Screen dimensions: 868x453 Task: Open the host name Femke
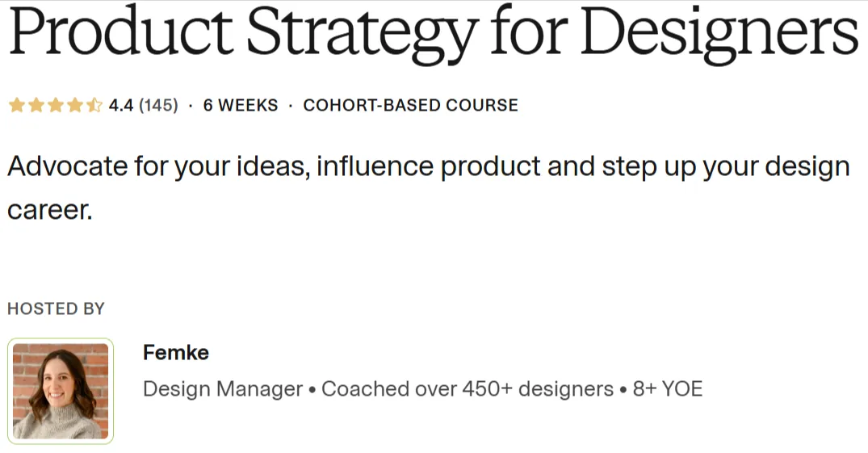176,352
